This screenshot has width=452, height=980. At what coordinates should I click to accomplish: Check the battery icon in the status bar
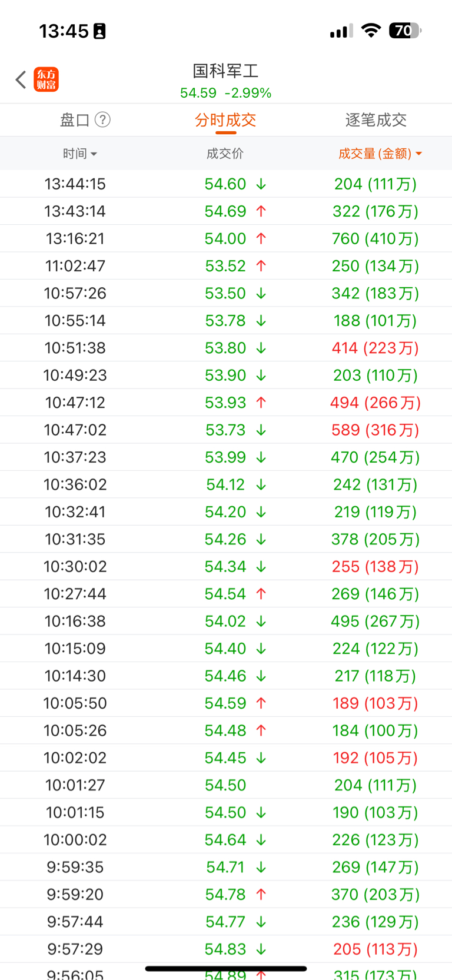[x=405, y=31]
